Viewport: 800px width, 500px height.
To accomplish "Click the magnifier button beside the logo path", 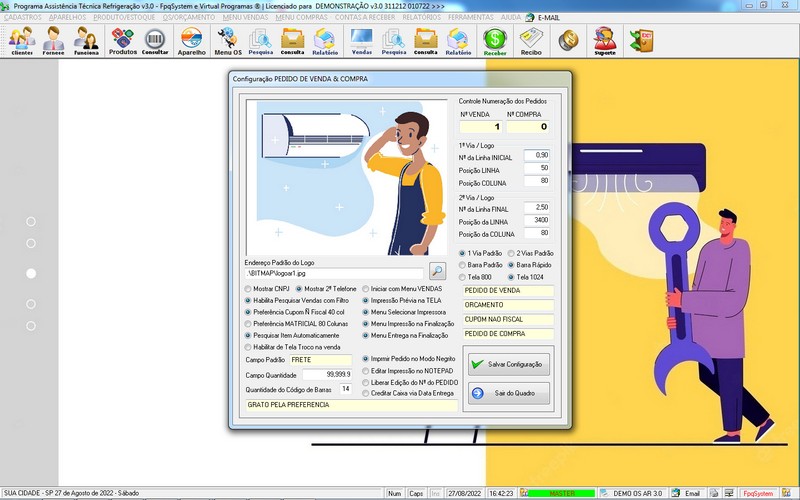I will pos(438,271).
